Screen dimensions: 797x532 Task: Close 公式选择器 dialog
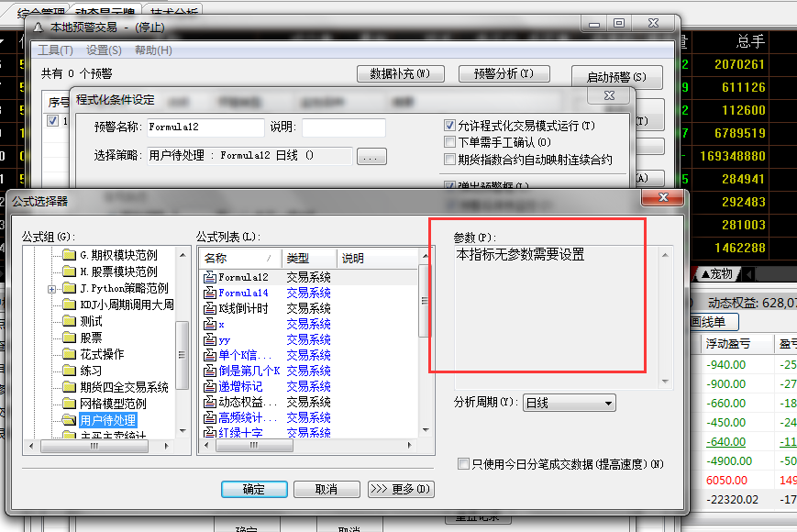click(x=662, y=197)
